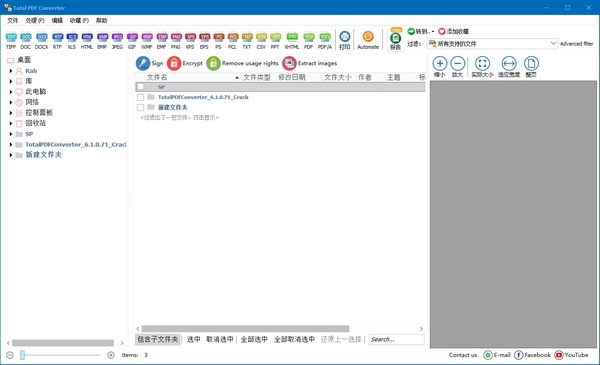
Task: Expand the 新建文件夹 tree node
Action: tap(11, 155)
